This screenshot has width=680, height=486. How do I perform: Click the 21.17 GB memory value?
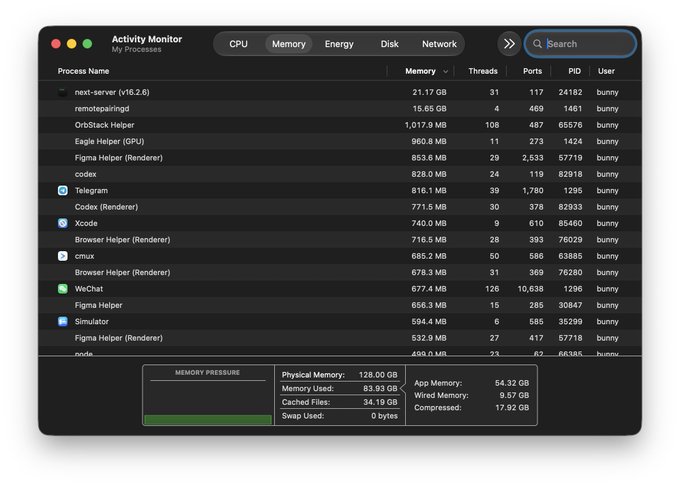pos(429,92)
